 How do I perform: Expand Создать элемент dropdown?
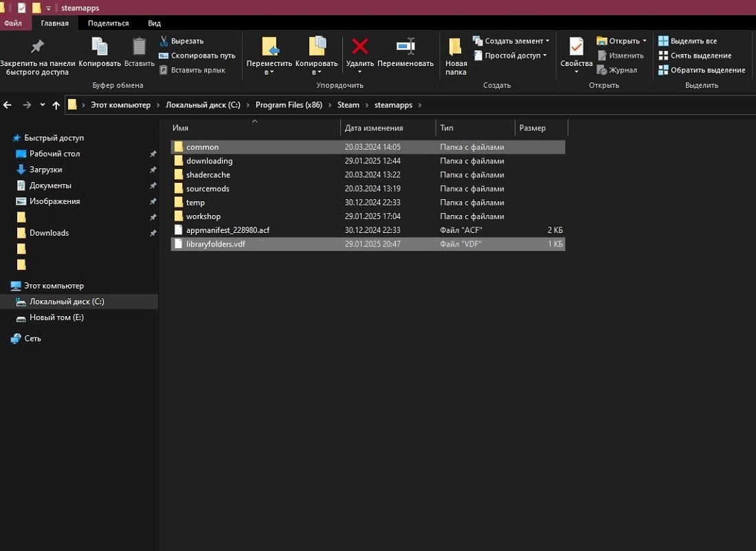[x=547, y=41]
